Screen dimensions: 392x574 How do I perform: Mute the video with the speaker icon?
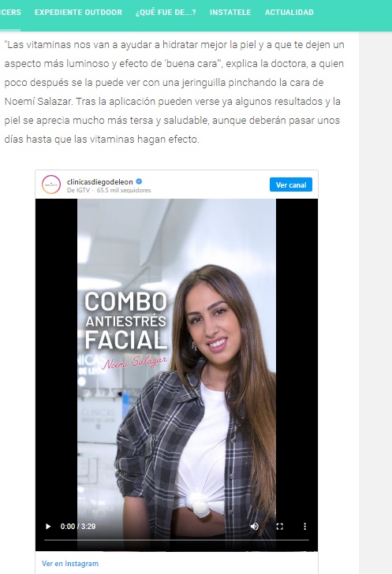point(254,527)
